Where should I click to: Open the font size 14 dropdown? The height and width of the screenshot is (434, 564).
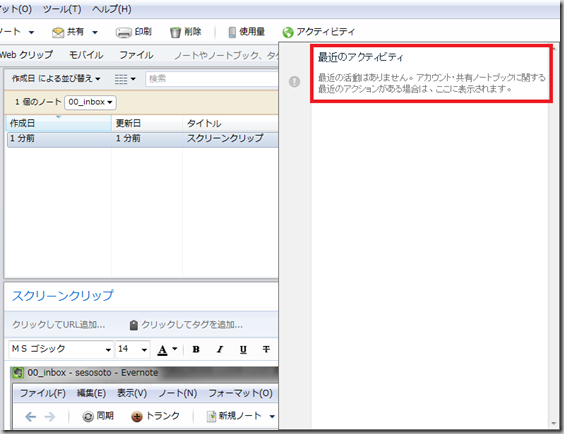click(x=132, y=349)
